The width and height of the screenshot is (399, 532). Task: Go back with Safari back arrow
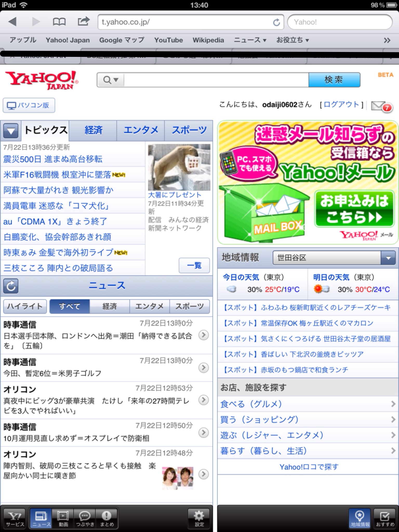point(12,22)
